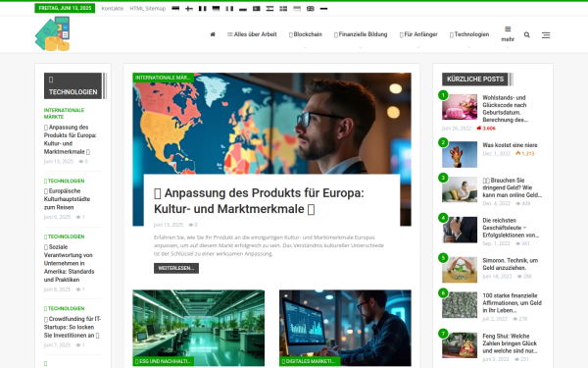The width and height of the screenshot is (588, 368).
Task: Click the WEITERLESEN button
Action: tap(176, 268)
